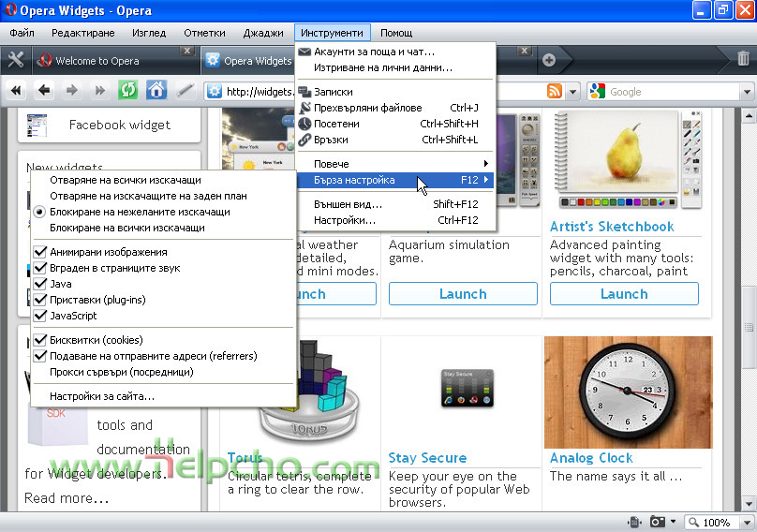Screen dimensions: 757x532
Task: Go to the Home page icon
Action: [x=156, y=90]
